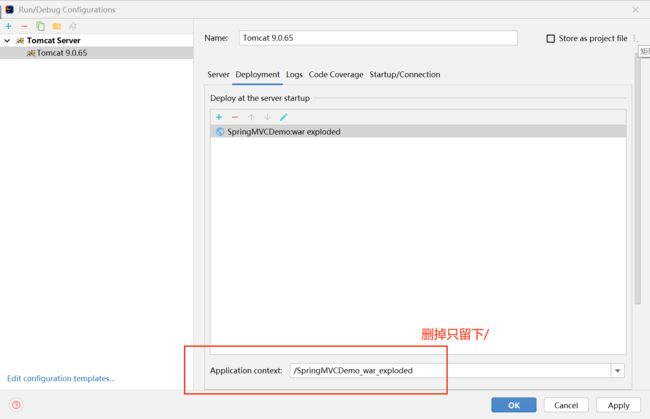Enable Store as project file checkbox
650x419 pixels.
click(x=551, y=39)
